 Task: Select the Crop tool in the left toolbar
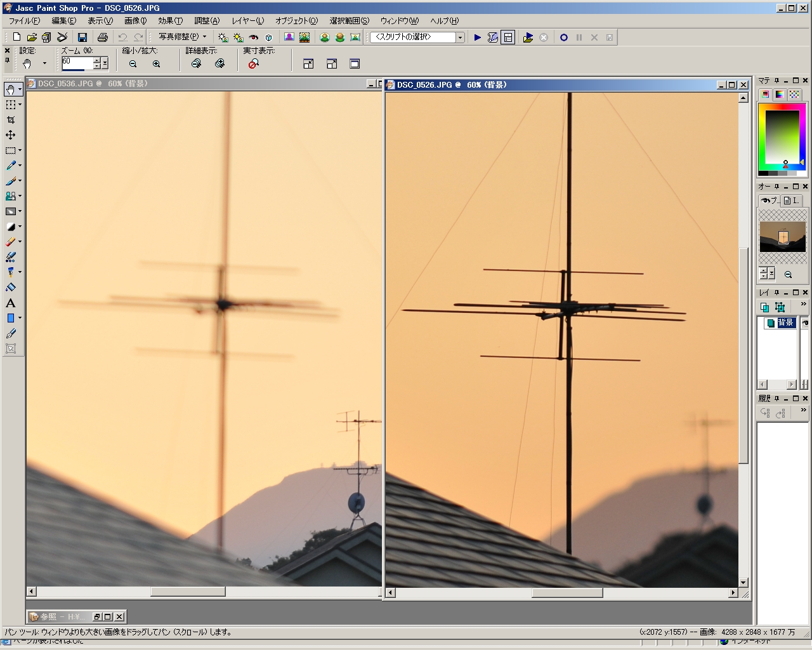tap(11, 120)
